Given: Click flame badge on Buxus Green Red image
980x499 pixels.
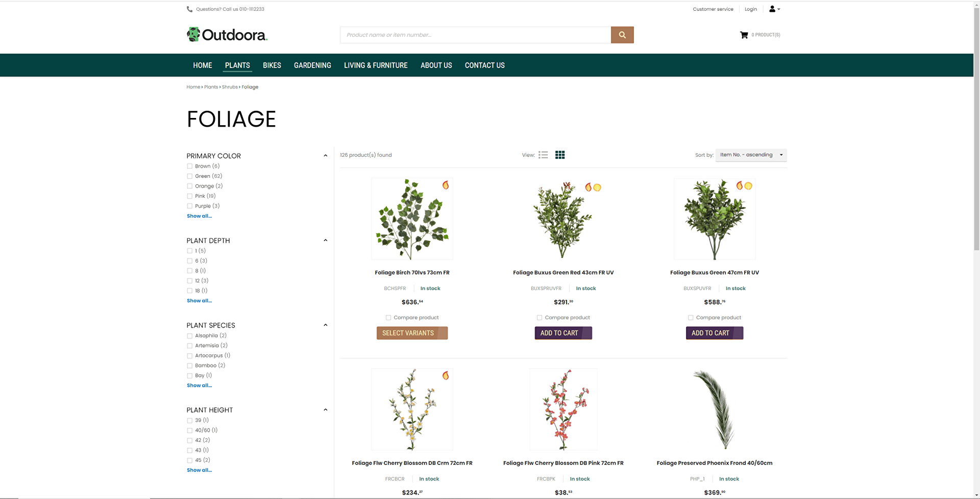Looking at the screenshot, I should pyautogui.click(x=589, y=187).
